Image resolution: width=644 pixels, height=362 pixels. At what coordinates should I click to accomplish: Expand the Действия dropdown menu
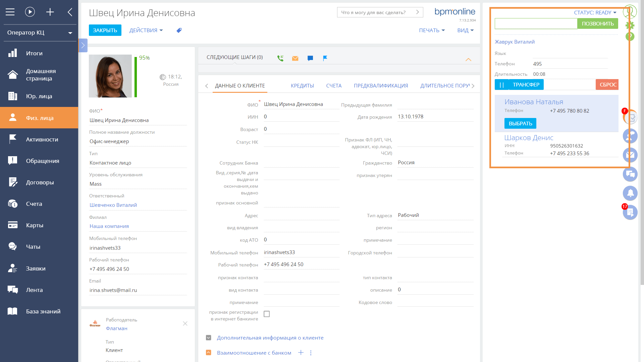[x=146, y=30]
